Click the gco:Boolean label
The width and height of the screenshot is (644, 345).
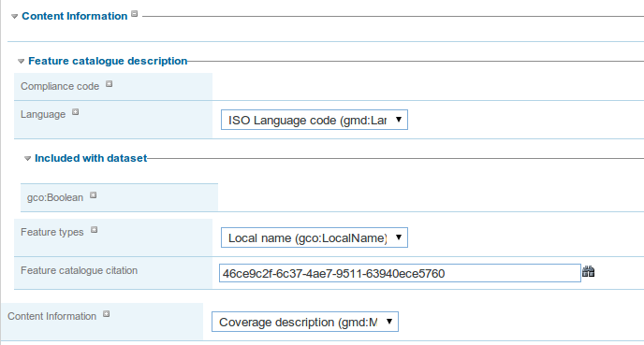55,197
